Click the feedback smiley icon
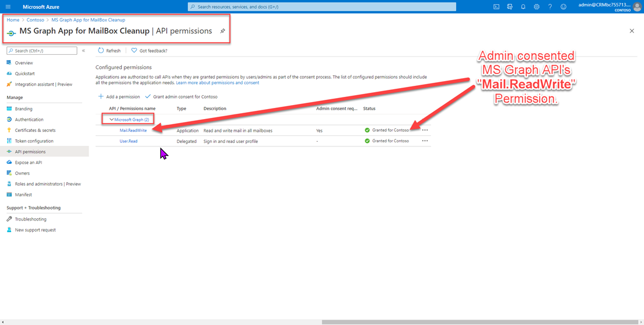 coord(563,7)
